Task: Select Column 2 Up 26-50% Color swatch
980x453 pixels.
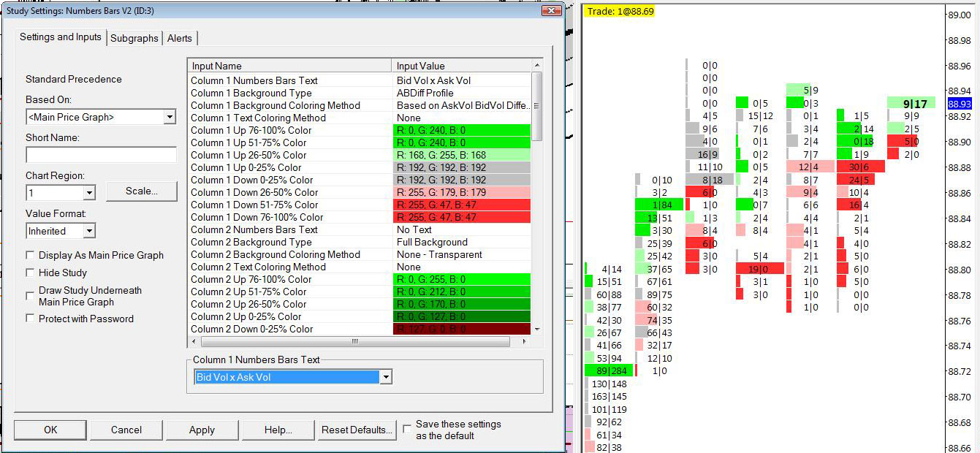Action: [x=461, y=304]
